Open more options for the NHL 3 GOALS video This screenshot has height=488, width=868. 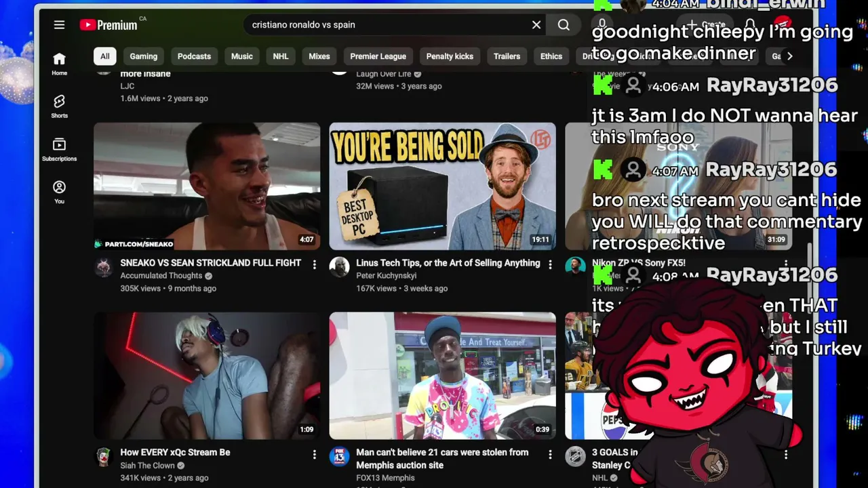coord(786,454)
